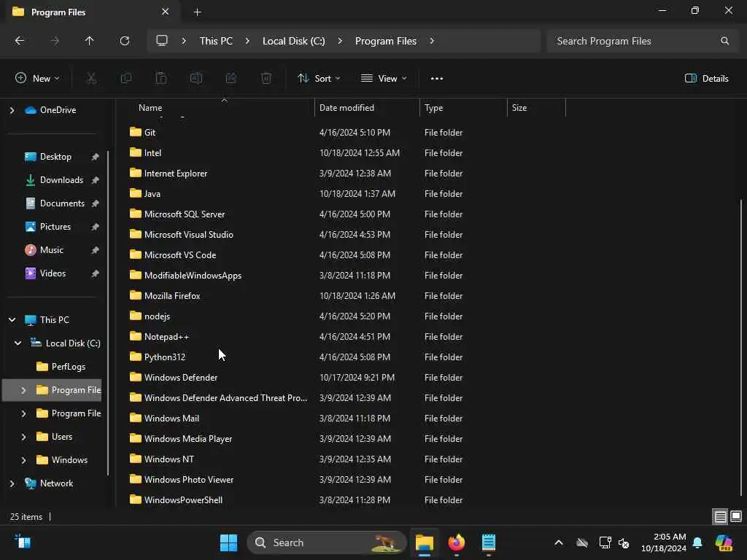Viewport: 747px width, 560px height.
Task: Select the Microsoft VS Code folder
Action: click(180, 254)
